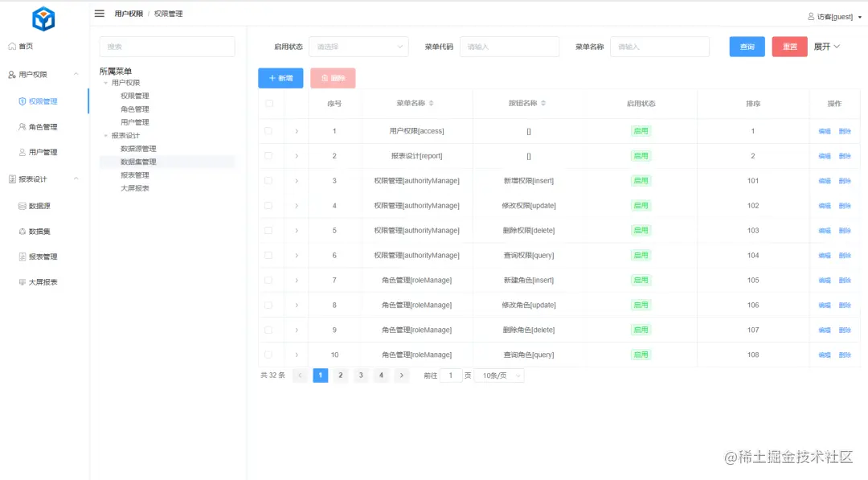Open 用户管理 in the sidebar
868x480 pixels.
44,152
